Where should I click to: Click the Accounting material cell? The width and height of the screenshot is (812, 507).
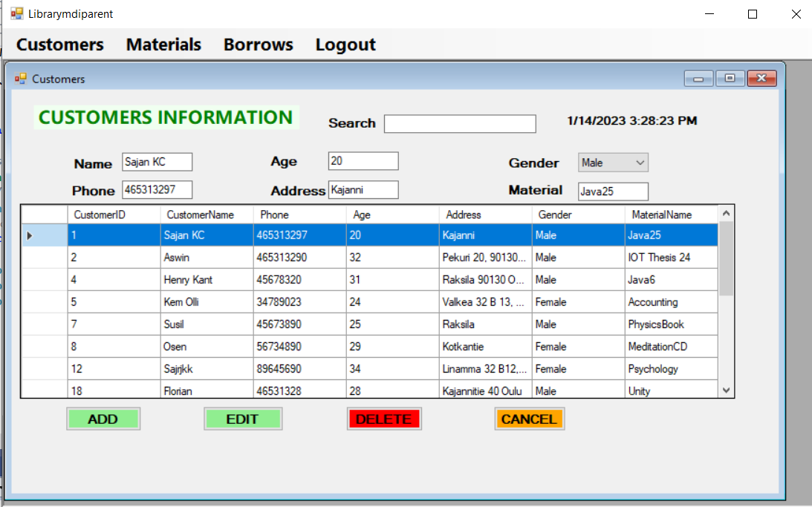coord(671,301)
